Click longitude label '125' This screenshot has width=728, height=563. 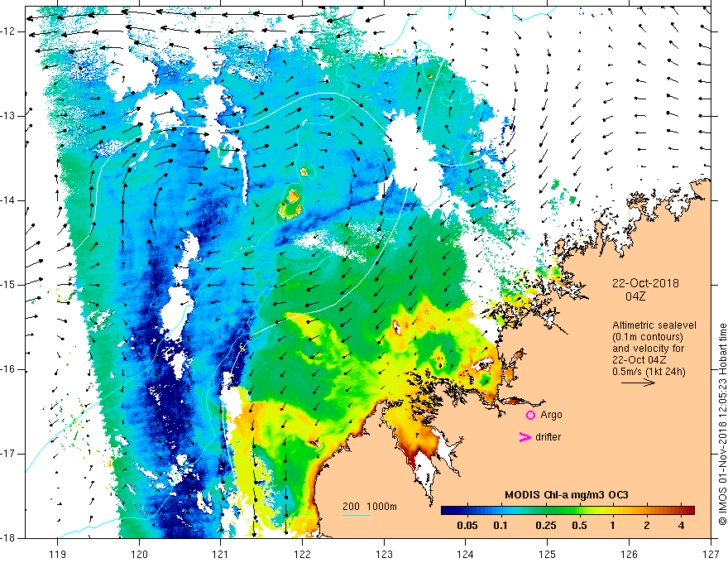pyautogui.click(x=548, y=554)
